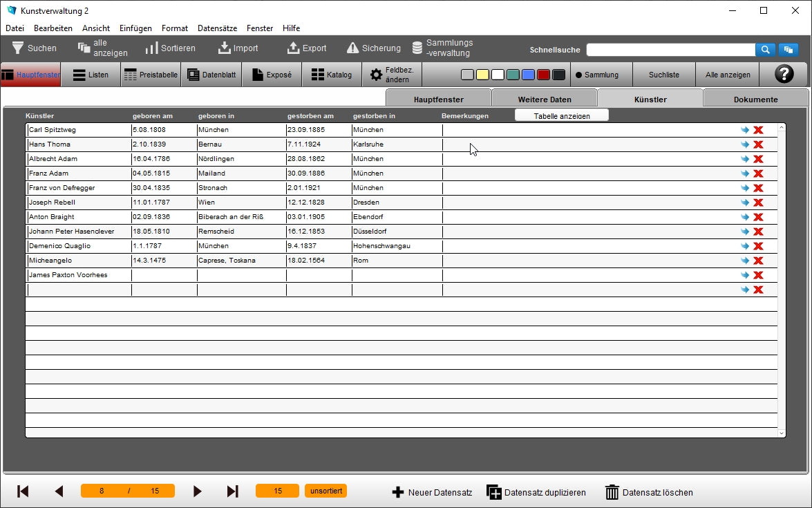
Task: Jump to the last record
Action: [233, 491]
